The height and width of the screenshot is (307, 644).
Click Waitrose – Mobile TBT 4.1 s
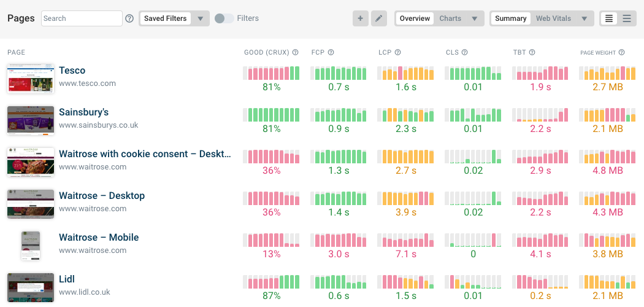(540, 254)
